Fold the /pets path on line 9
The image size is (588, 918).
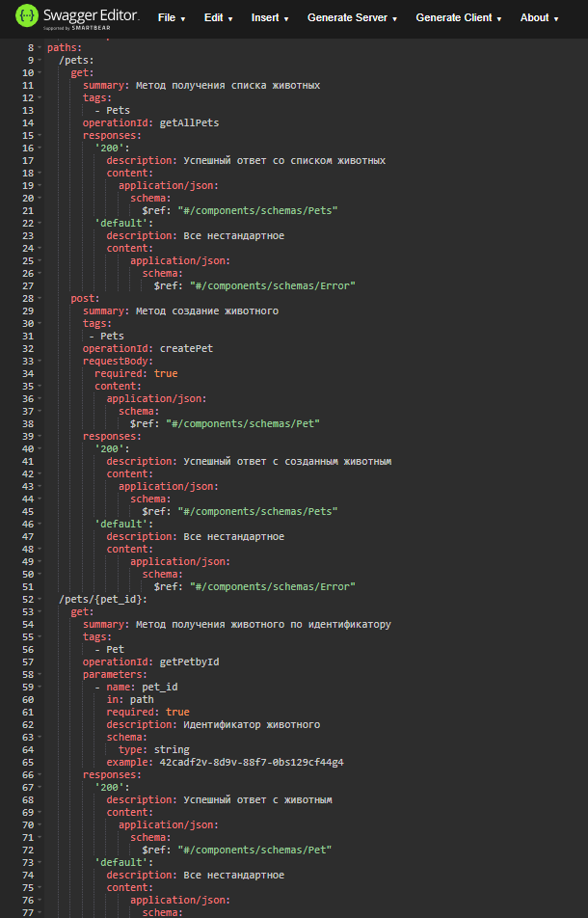coord(40,61)
